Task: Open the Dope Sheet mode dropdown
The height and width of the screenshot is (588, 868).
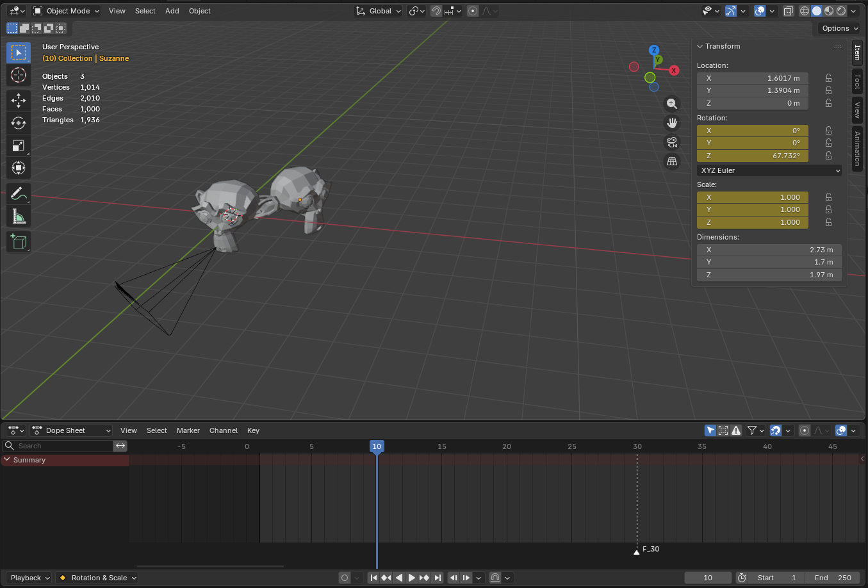Action: (x=72, y=430)
